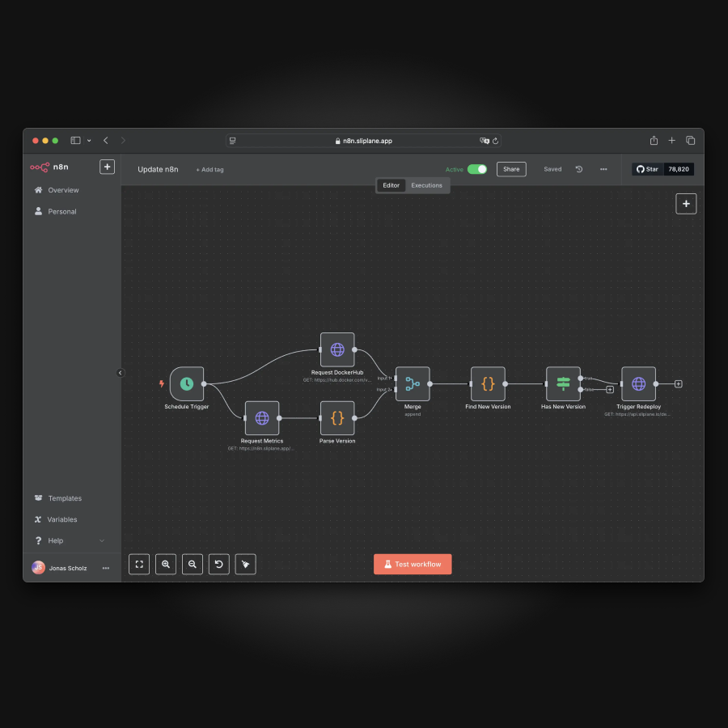This screenshot has width=728, height=728.
Task: Click the Test workflow button
Action: tap(413, 564)
